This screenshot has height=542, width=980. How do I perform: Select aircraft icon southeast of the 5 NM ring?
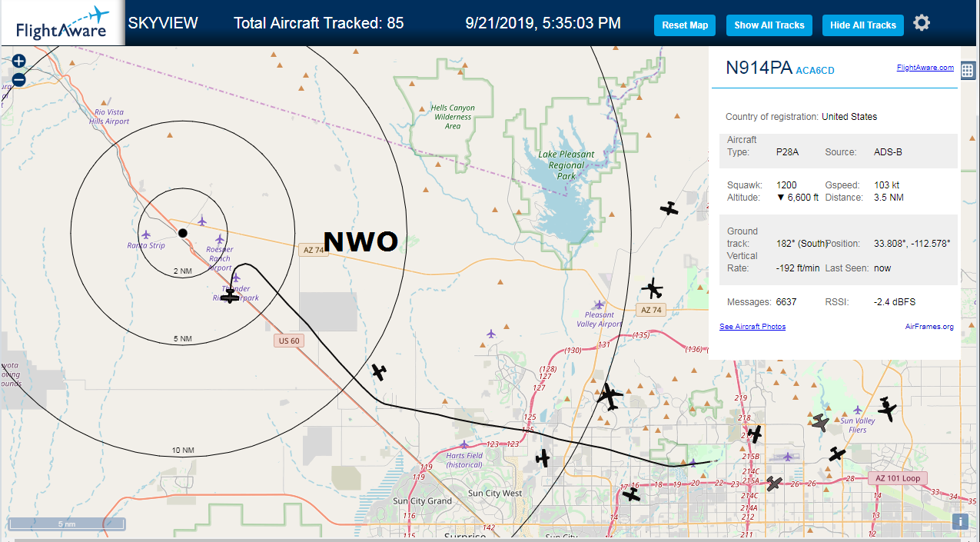(x=378, y=372)
